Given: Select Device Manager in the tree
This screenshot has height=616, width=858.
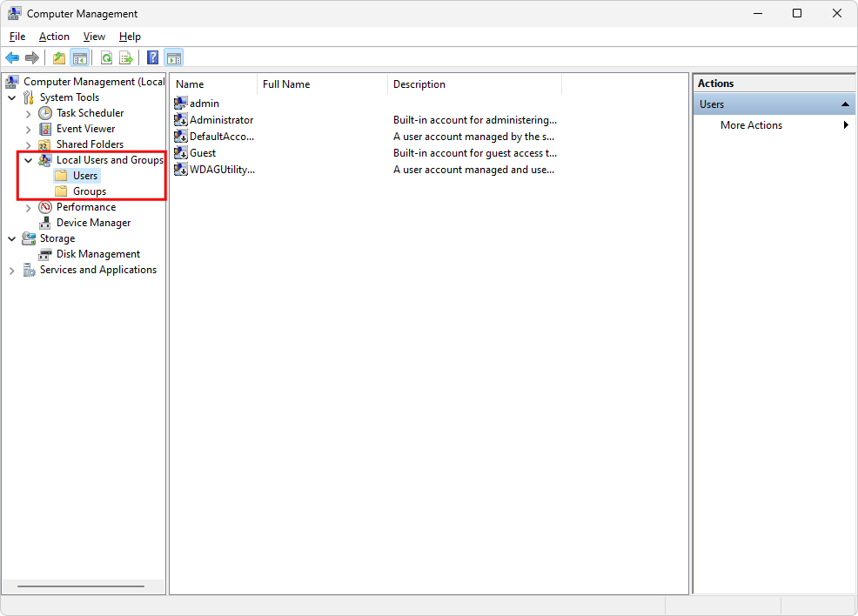Looking at the screenshot, I should [94, 223].
